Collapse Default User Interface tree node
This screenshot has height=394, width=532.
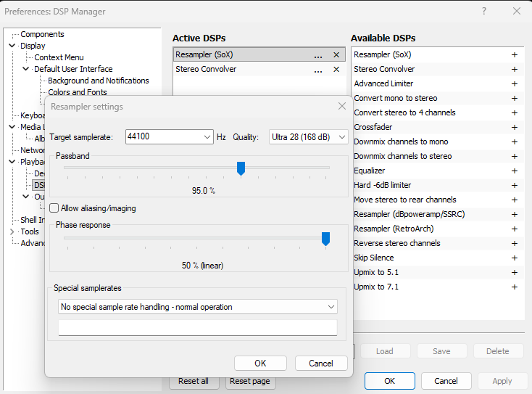pyautogui.click(x=26, y=69)
